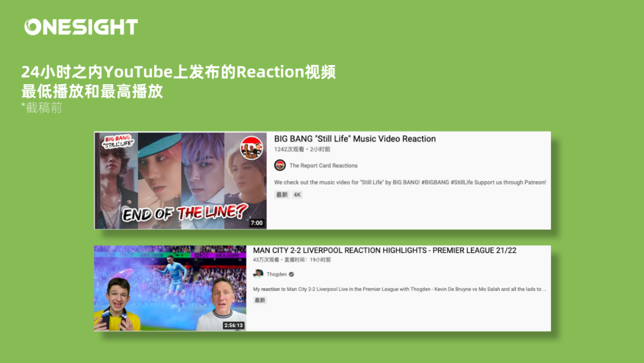
Task: Click the 2:56:13 duration label
Action: click(x=233, y=325)
